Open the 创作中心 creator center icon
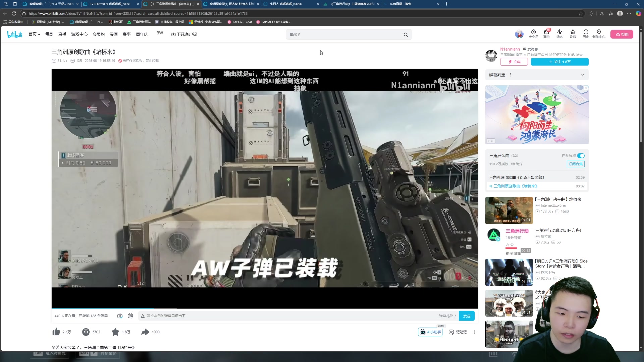This screenshot has width=644, height=362. [x=599, y=34]
